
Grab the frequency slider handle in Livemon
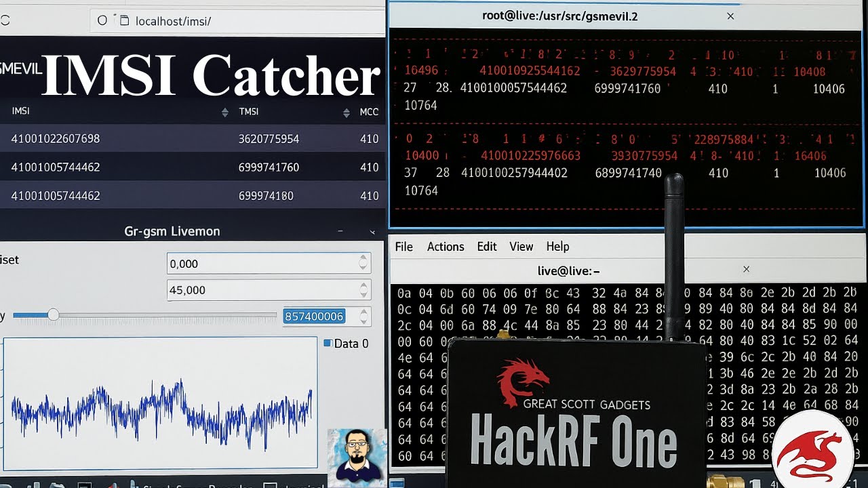pos(53,315)
